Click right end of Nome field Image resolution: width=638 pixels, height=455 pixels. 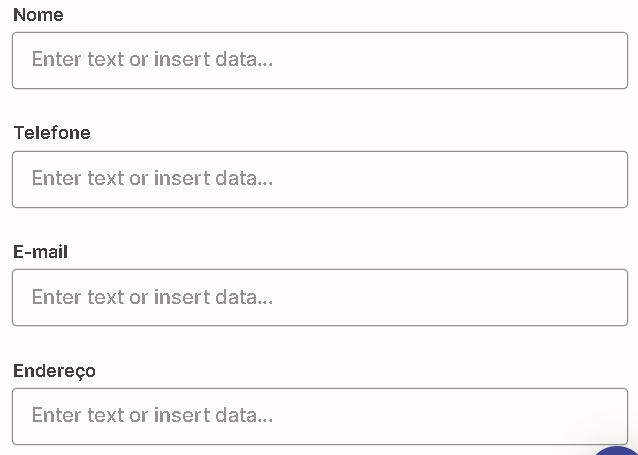click(x=610, y=60)
